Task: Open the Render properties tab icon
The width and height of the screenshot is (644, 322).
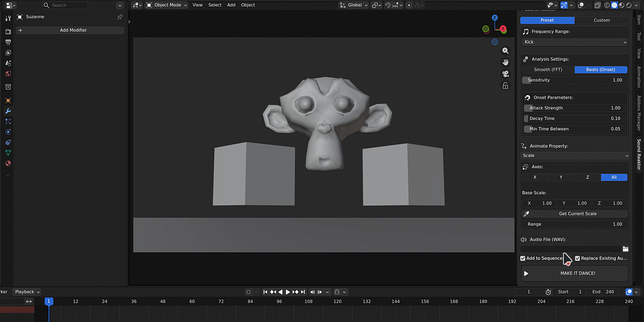Action: coord(8,32)
